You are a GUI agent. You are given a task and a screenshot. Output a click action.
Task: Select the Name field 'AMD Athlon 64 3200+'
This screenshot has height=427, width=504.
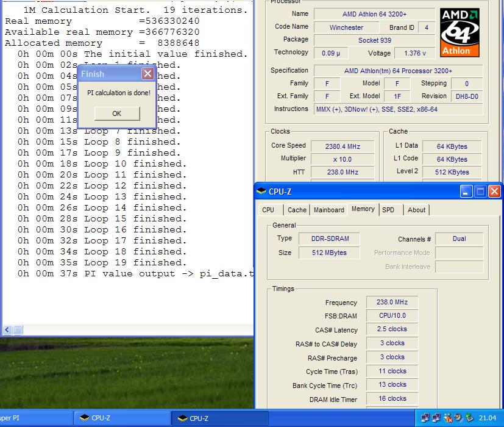pos(374,14)
